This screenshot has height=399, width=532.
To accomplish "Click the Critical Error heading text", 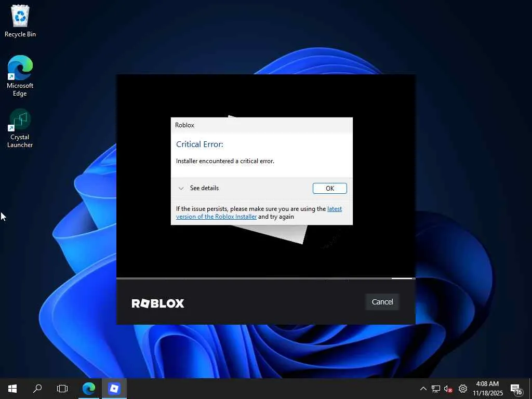I will pyautogui.click(x=199, y=144).
